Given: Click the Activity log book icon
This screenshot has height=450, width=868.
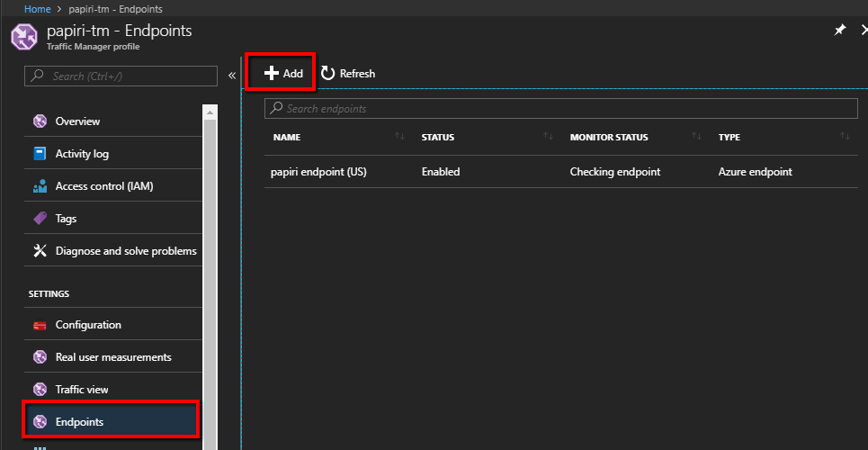Looking at the screenshot, I should point(40,154).
